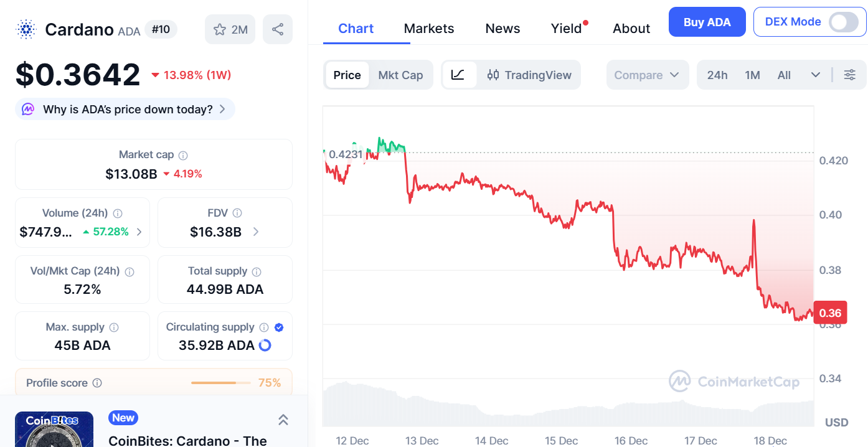
Task: Click the Buy ADA button
Action: [707, 22]
